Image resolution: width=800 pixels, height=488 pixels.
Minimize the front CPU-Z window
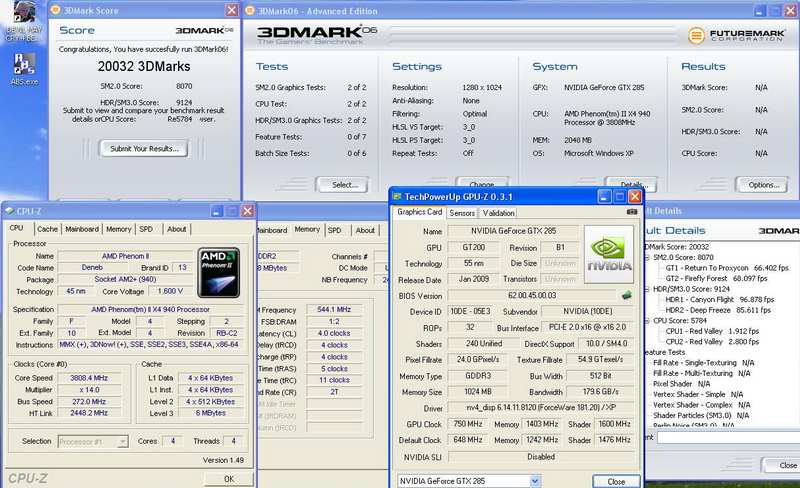pos(217,211)
